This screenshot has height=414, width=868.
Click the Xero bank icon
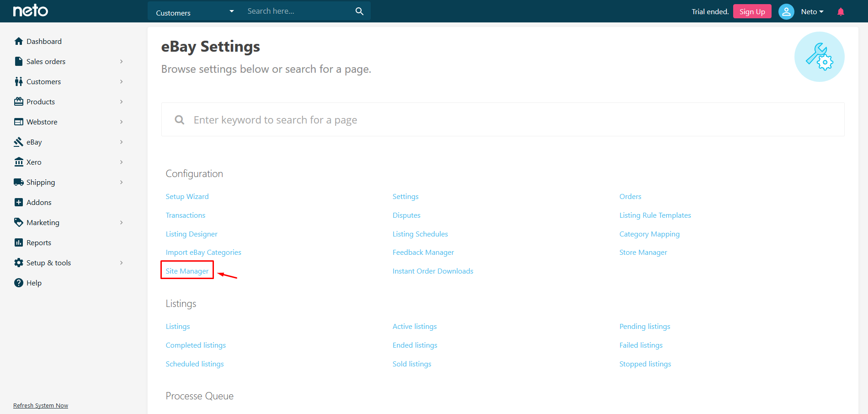19,162
